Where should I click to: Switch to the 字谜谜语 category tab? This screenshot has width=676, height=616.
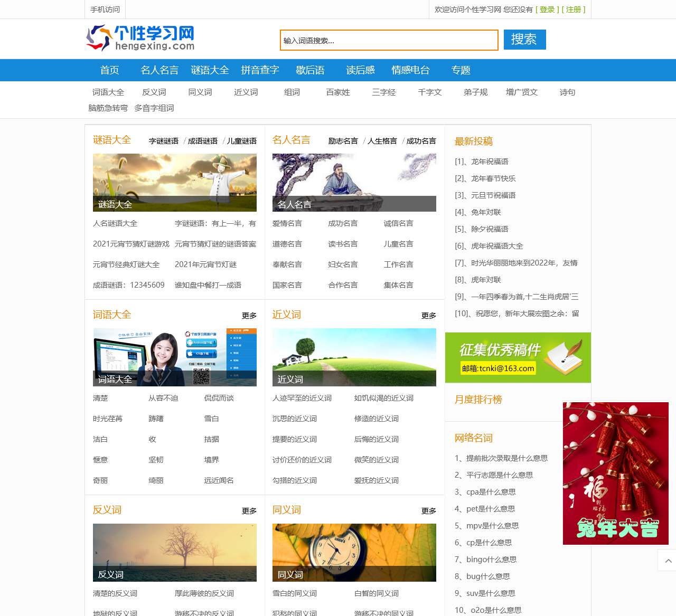164,140
